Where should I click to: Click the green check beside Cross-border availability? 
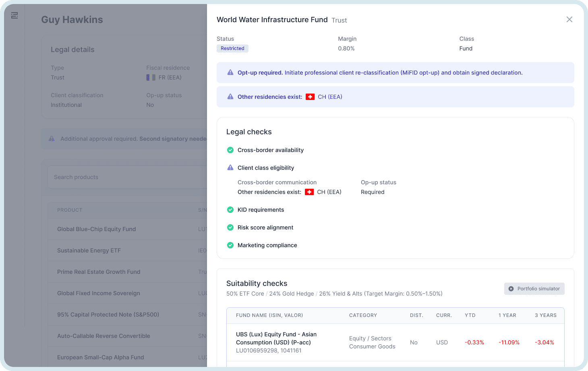click(230, 150)
